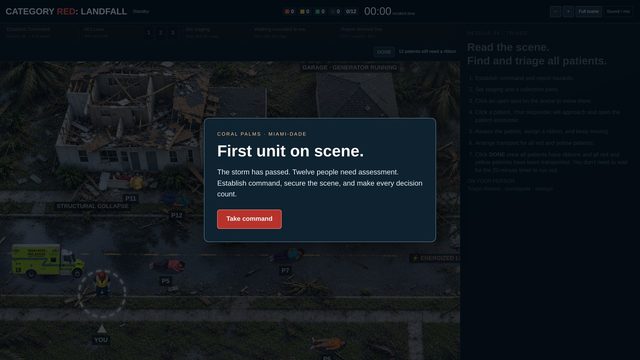
Task: Click the responder figure labeled YOU
Action: [102, 283]
